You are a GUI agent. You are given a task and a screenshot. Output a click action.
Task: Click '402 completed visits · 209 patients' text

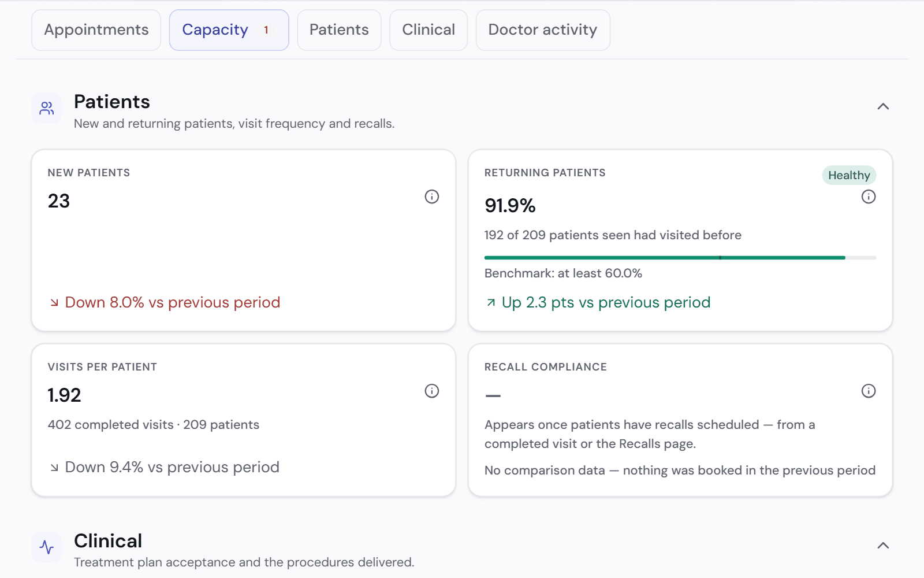154,425
